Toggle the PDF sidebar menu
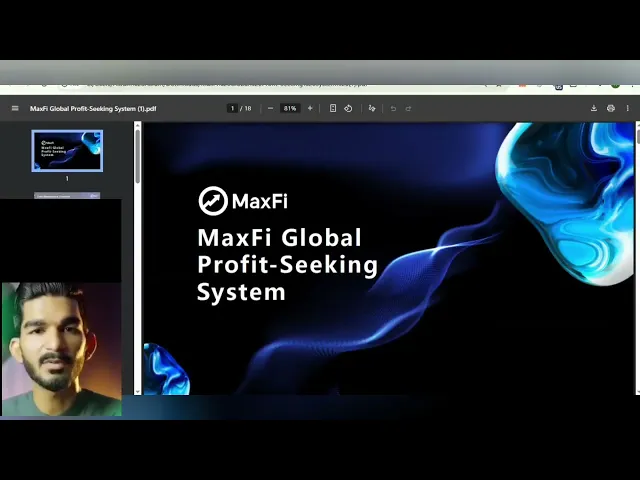640x480 pixels. [x=15, y=109]
